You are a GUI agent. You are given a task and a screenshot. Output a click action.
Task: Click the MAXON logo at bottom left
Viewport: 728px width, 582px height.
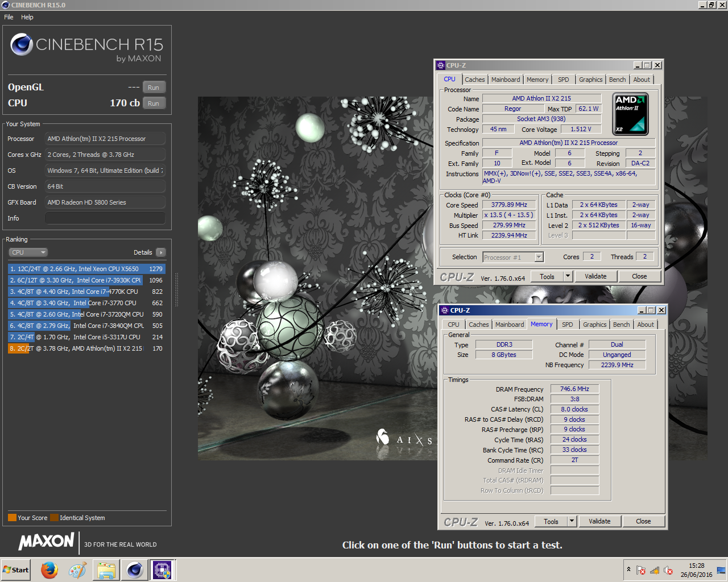click(x=47, y=542)
